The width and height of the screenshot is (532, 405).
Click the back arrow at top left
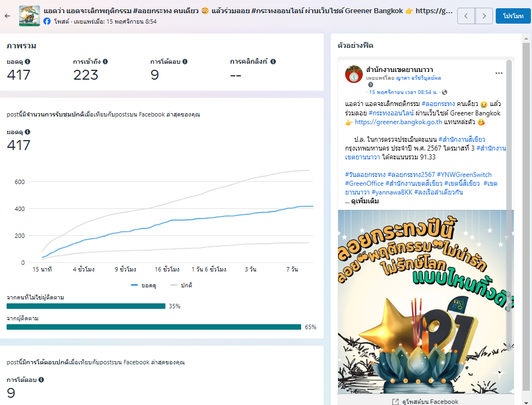tap(7, 16)
